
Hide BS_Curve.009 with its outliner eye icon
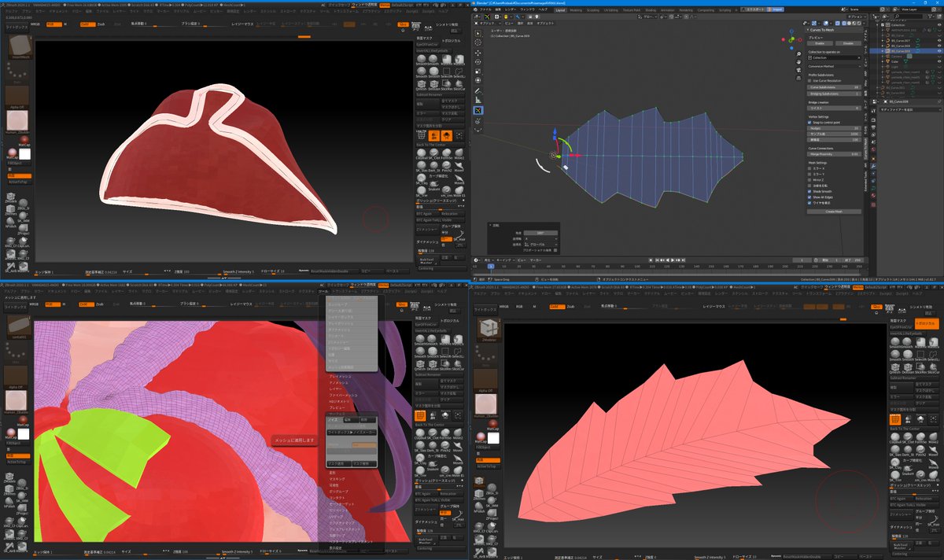point(939,51)
